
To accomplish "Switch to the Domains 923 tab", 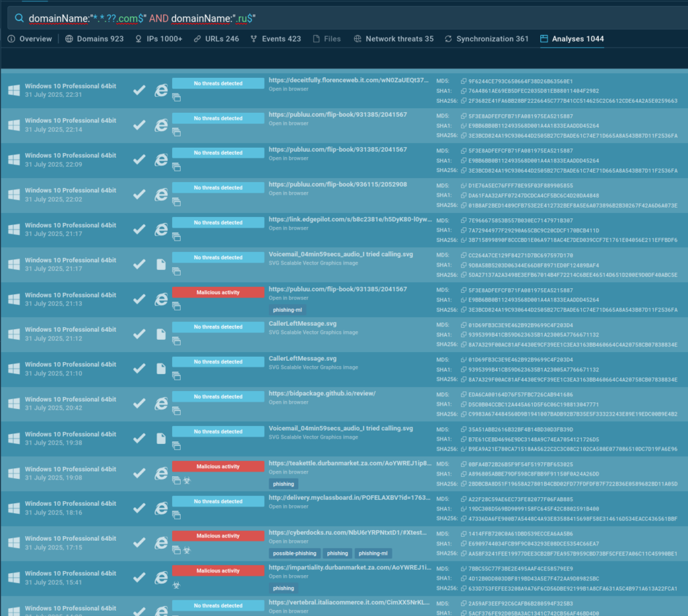I will 95,39.
